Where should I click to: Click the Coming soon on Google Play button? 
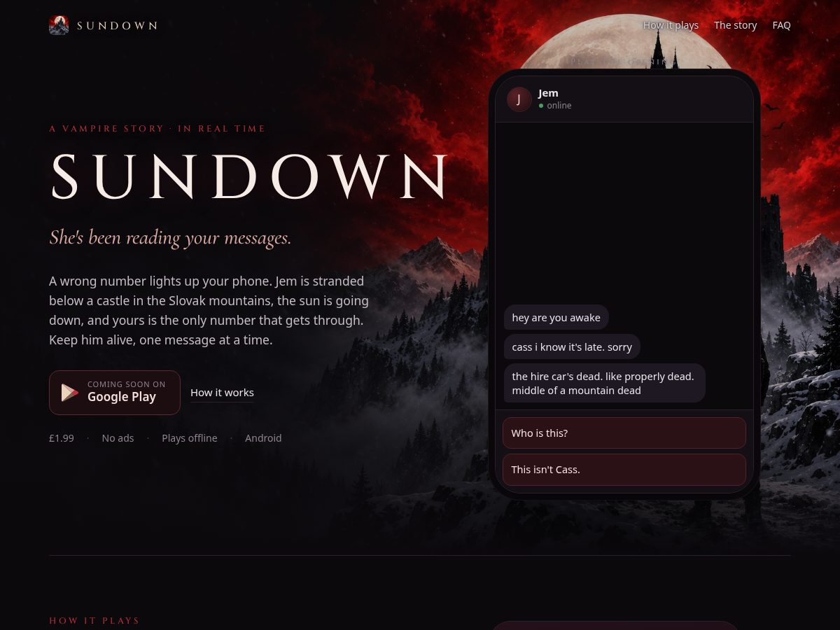(115, 393)
